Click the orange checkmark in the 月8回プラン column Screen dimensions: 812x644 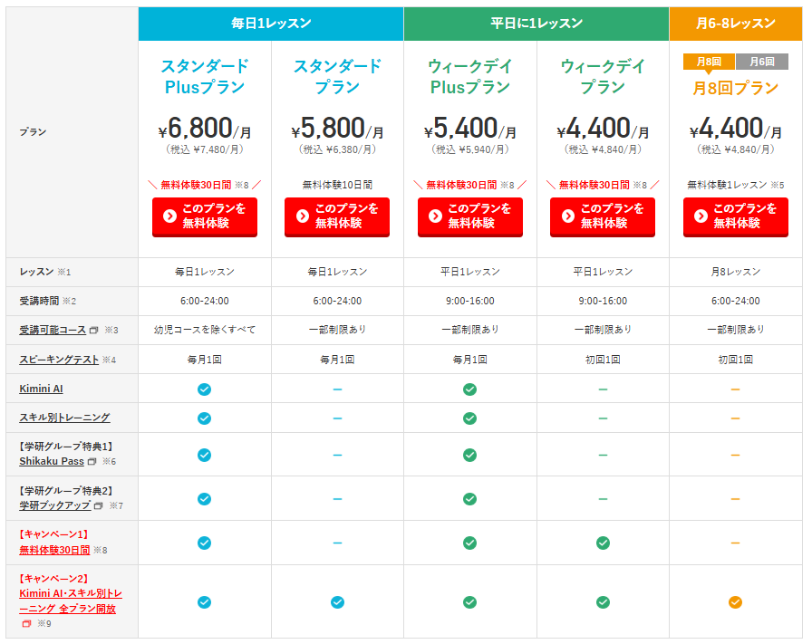[x=735, y=602]
